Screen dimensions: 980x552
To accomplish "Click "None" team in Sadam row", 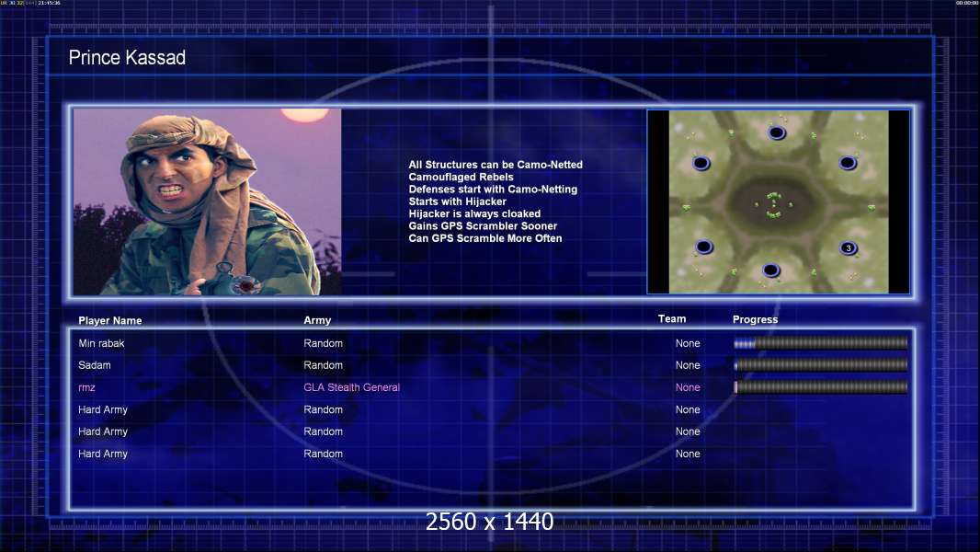I will (x=688, y=365).
